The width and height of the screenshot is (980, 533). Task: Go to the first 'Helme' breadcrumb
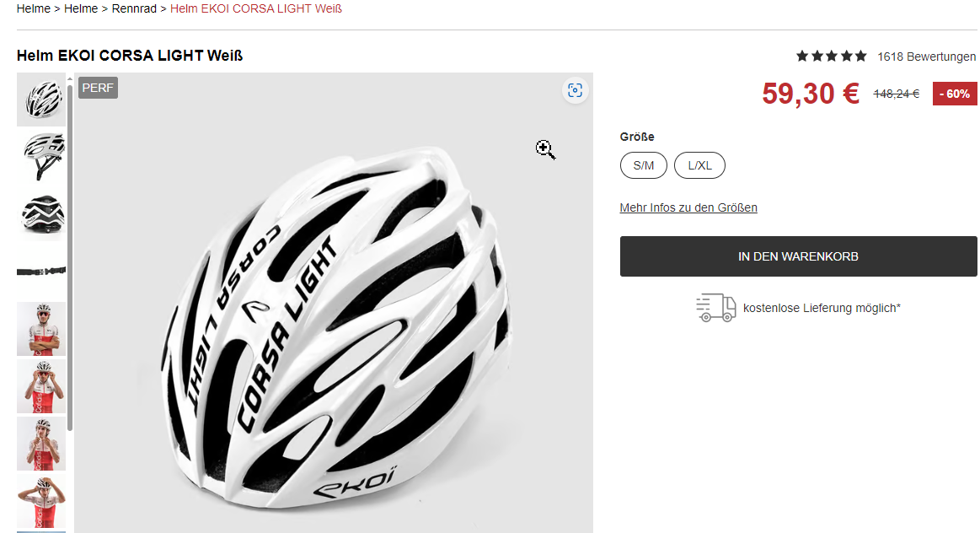pyautogui.click(x=33, y=8)
